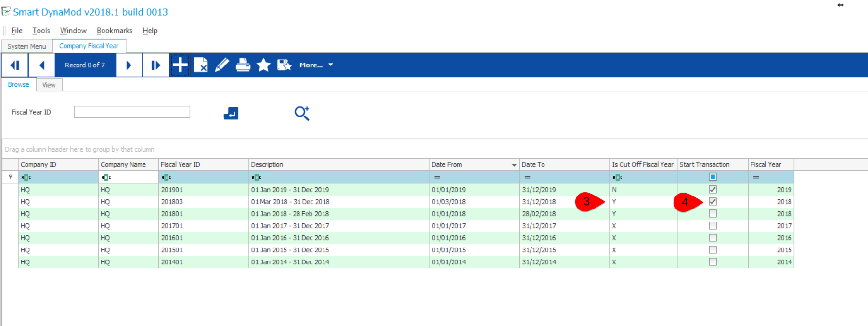Open the File menu
The image size is (868, 326).
(17, 31)
